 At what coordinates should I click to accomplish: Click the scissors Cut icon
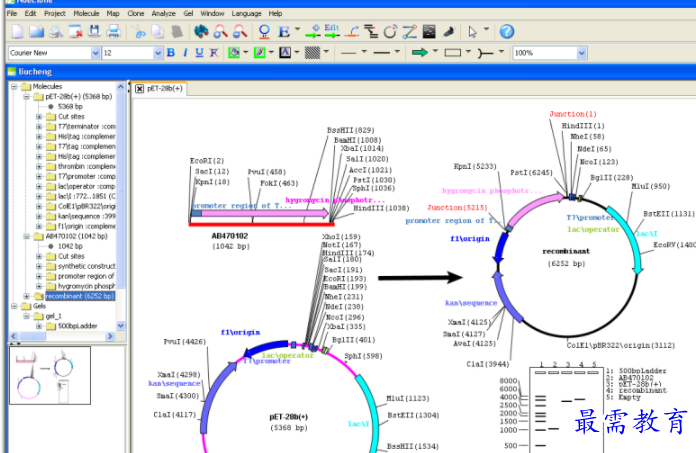pyautogui.click(x=141, y=32)
